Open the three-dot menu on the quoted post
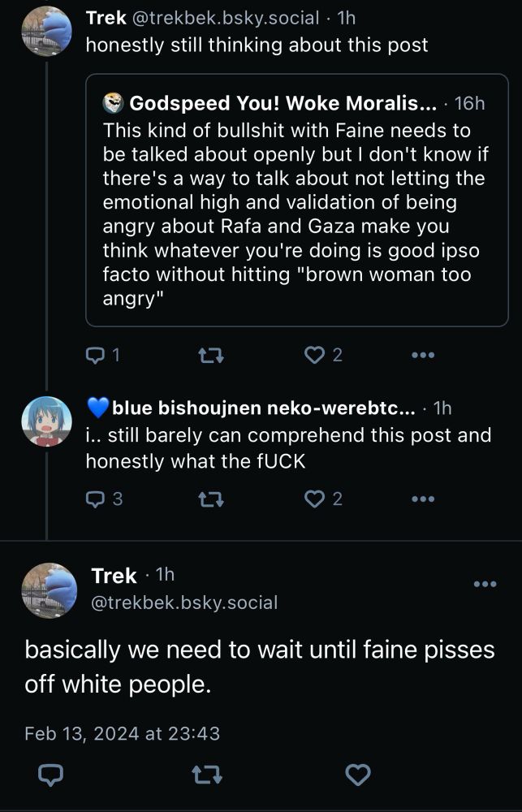Screen dimensions: 522x812 (421, 353)
